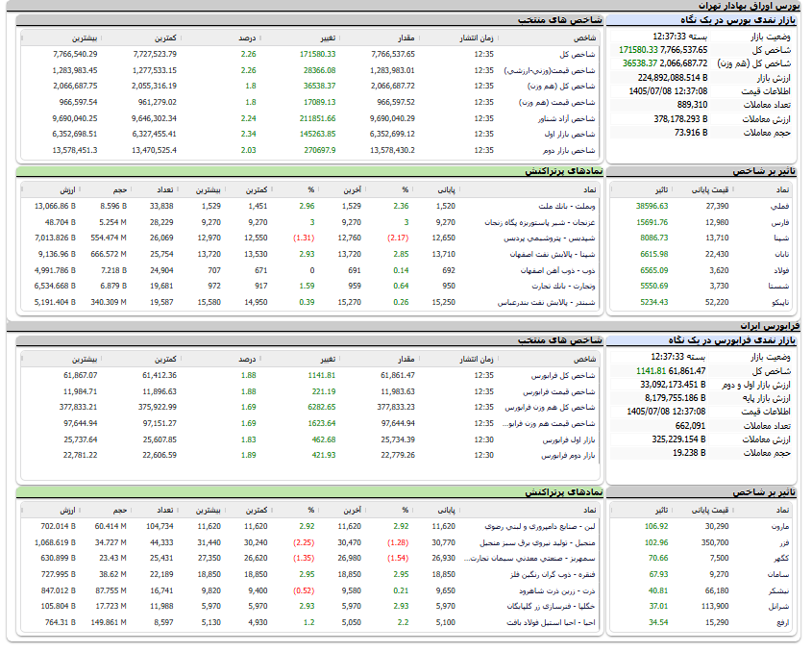Open the مارون symbol in Farabourse impact table

pyautogui.click(x=780, y=527)
